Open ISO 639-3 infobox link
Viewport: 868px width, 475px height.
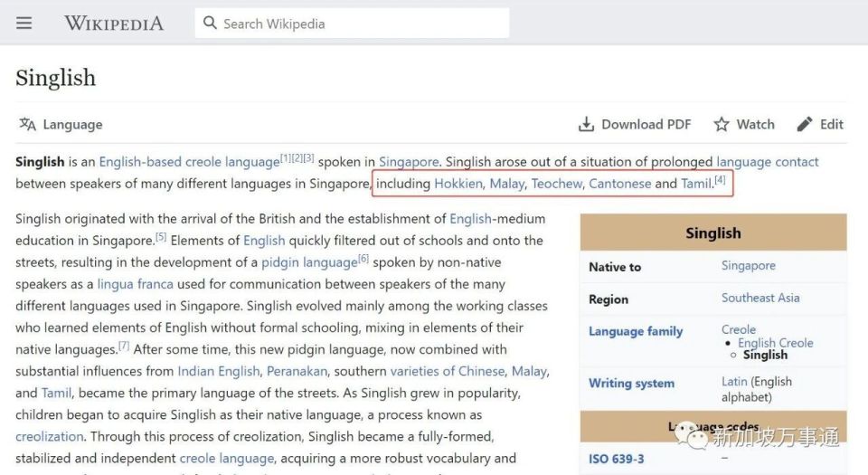pos(616,459)
